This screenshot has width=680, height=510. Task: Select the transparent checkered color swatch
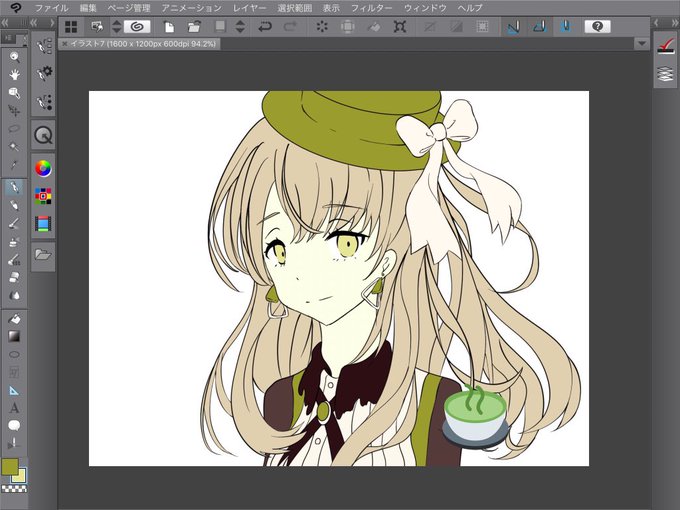pos(14,488)
